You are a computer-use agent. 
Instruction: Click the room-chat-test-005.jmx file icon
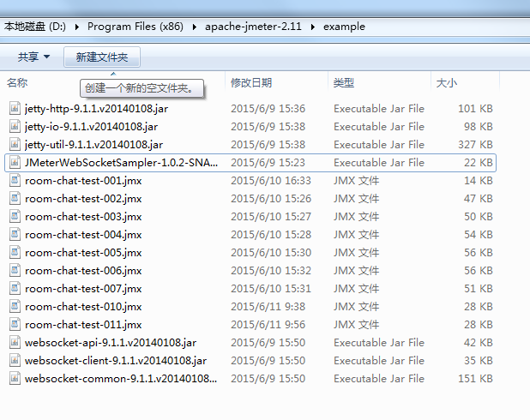pos(15,253)
